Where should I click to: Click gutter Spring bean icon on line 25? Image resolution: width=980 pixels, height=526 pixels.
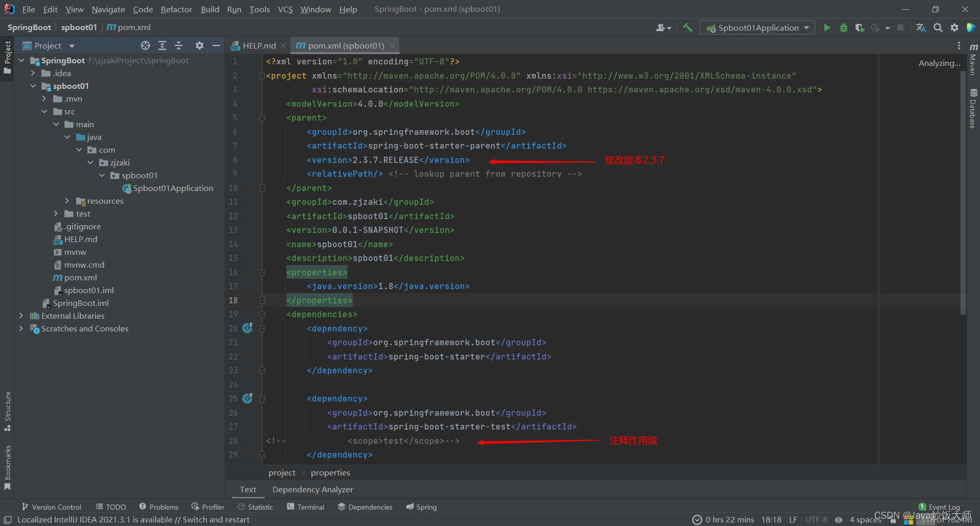[x=248, y=398]
